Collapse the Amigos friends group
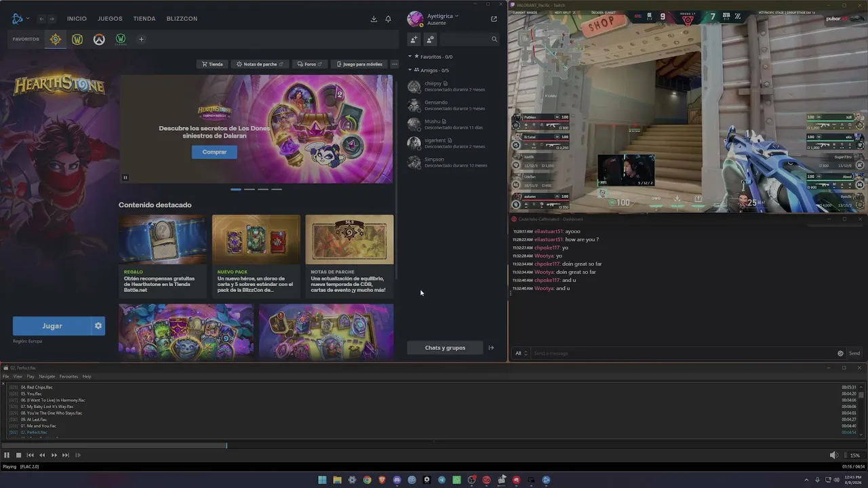This screenshot has width=868, height=488. (410, 70)
